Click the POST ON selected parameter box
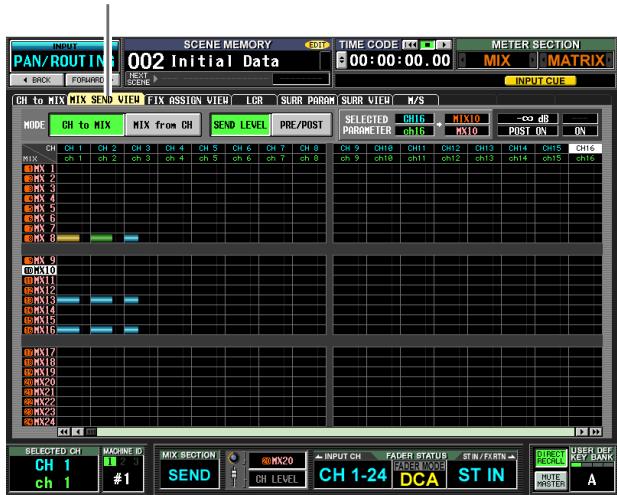617x495 pixels. 528,131
